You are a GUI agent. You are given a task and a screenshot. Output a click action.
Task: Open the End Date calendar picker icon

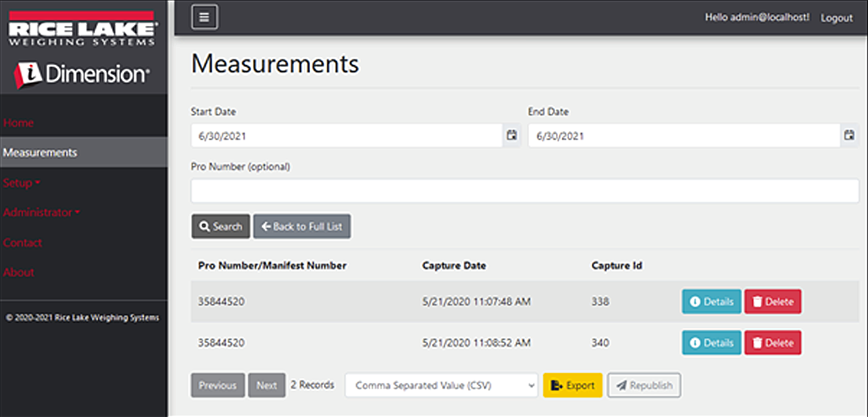(x=849, y=136)
